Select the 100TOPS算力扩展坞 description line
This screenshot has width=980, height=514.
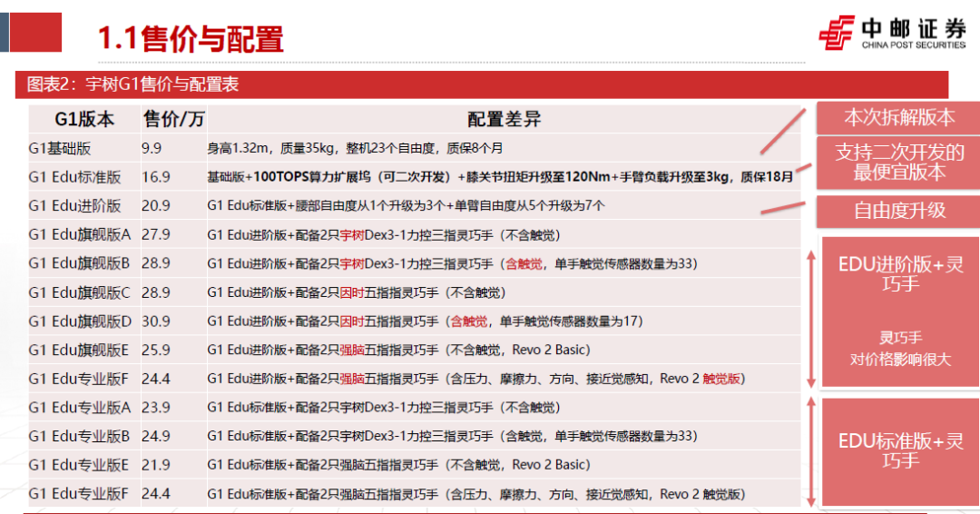coord(500,177)
